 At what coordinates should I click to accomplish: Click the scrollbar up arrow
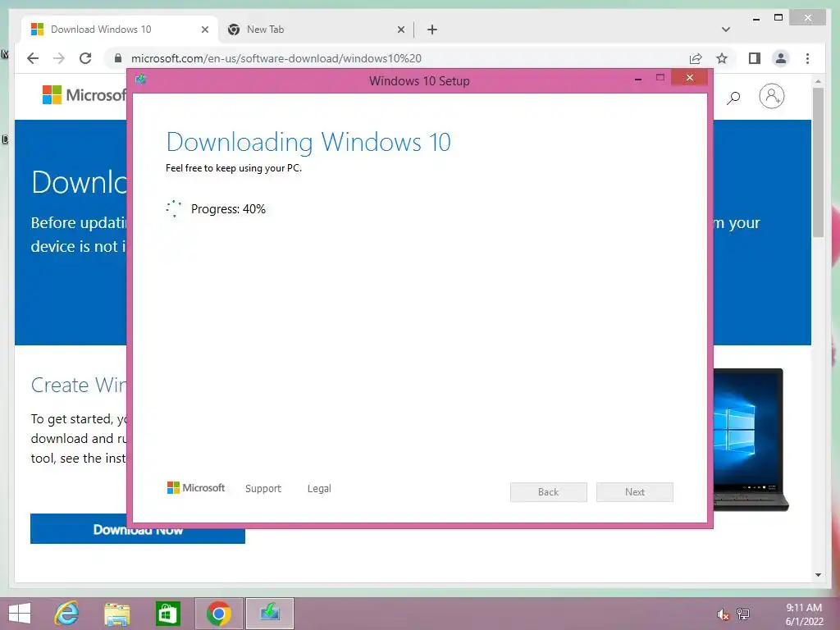pyautogui.click(x=818, y=81)
